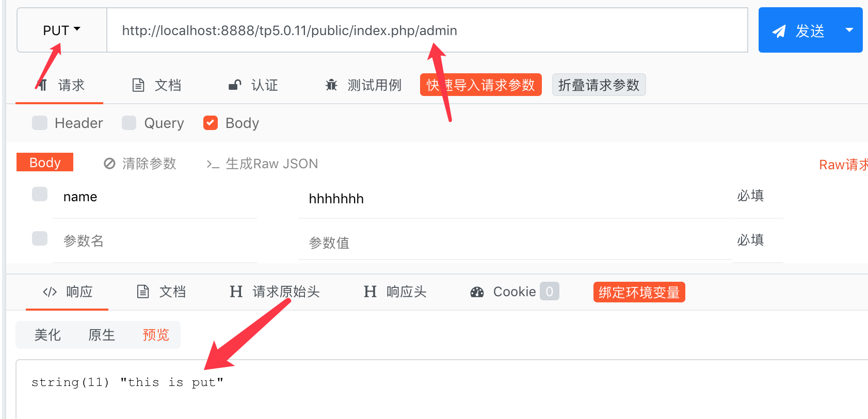Screen dimensions: 868x419
Task: Click the H icon next to 响应头
Action: tap(370, 292)
